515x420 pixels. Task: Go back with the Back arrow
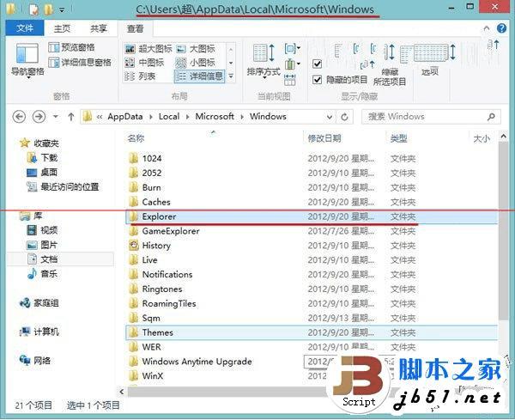[x=19, y=117]
